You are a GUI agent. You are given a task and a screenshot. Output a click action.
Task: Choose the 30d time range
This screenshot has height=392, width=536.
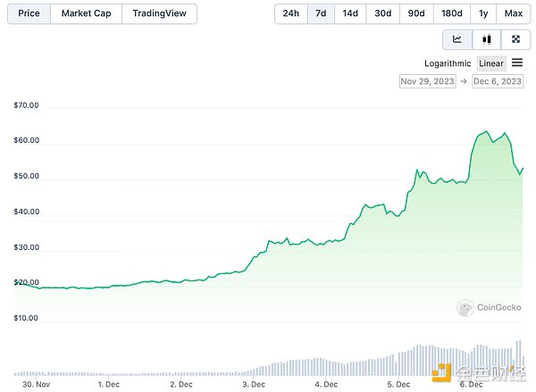tap(383, 13)
